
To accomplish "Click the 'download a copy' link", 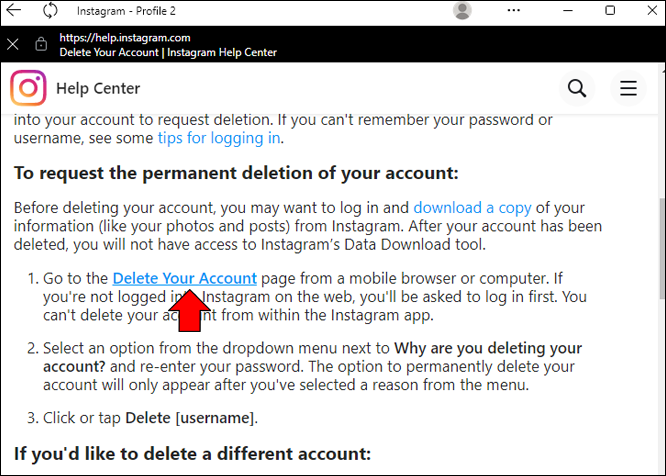I will [x=472, y=208].
